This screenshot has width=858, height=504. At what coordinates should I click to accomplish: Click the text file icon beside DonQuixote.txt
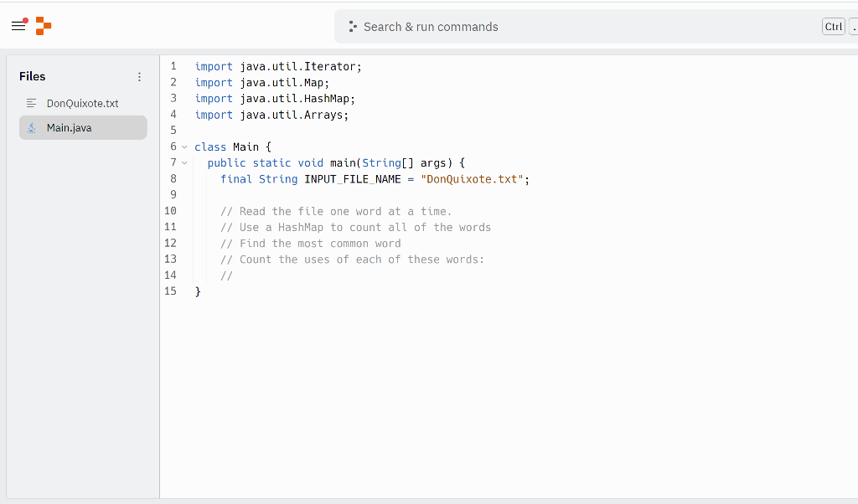click(x=30, y=103)
